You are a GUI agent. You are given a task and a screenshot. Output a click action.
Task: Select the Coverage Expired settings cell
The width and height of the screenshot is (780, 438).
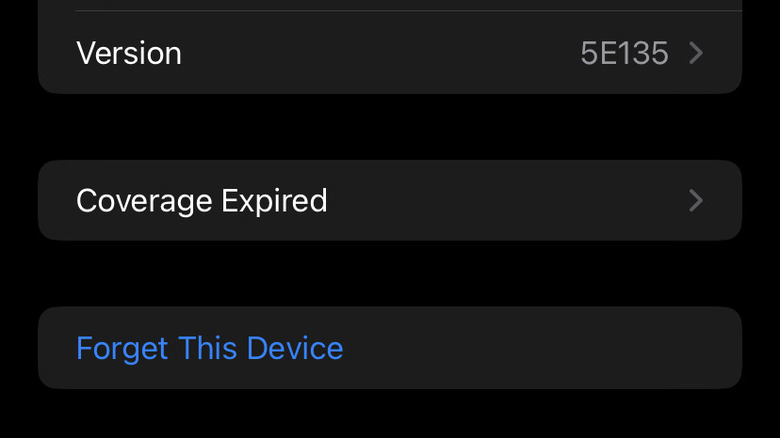(390, 201)
